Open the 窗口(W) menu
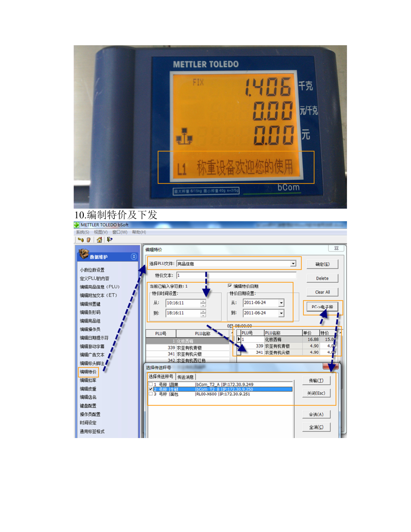This screenshot has height=532, width=411. coord(120,232)
